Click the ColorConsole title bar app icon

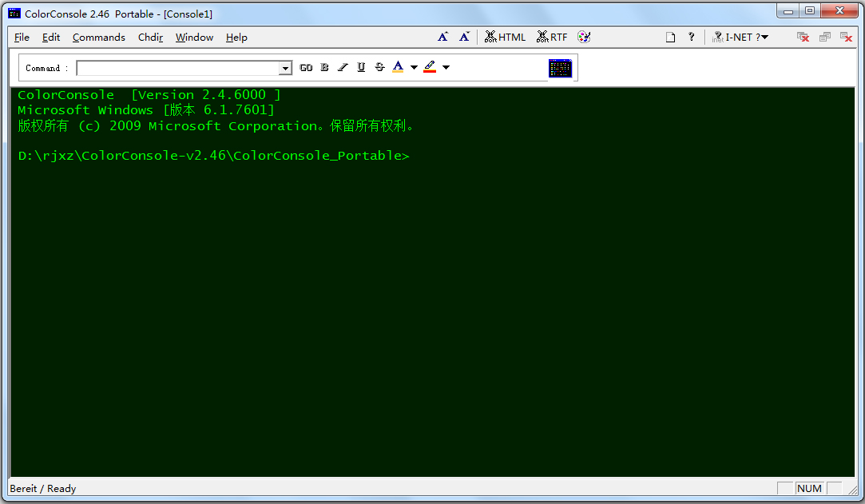14,14
